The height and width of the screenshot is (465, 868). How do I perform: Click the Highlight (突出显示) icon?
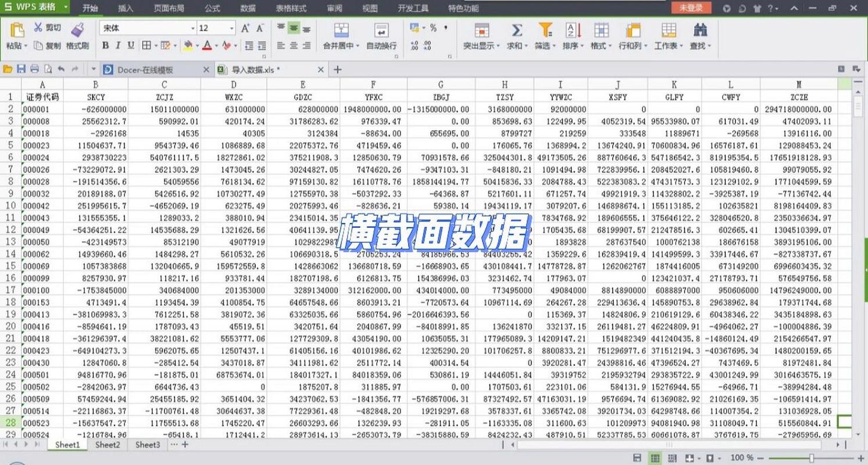point(481,30)
